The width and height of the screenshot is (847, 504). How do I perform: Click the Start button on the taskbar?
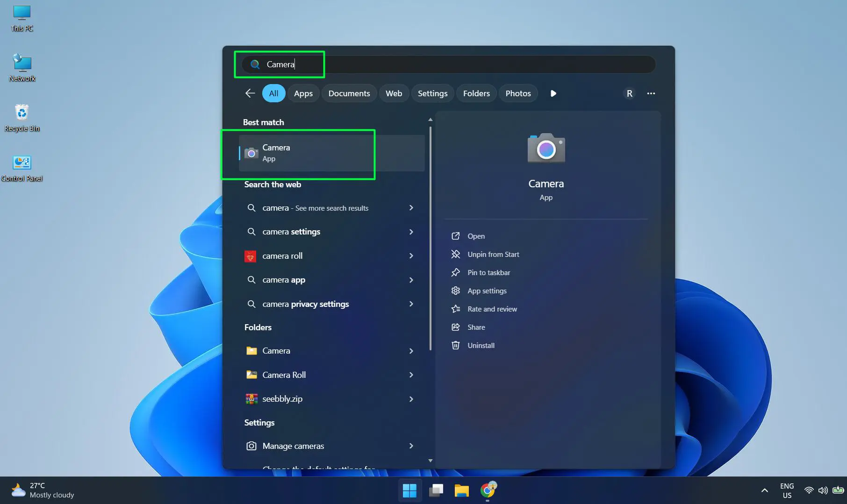(410, 490)
